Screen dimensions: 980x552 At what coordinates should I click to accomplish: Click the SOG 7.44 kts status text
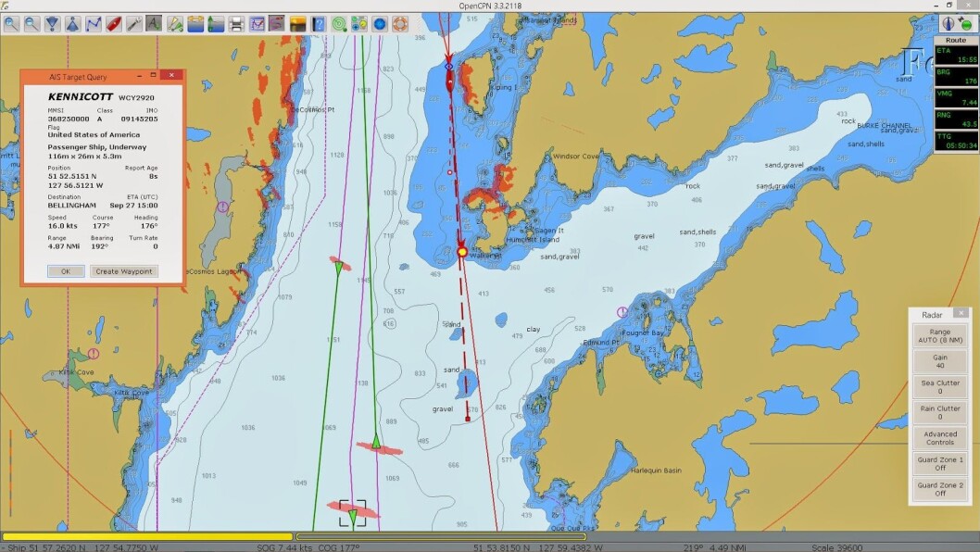[x=284, y=547]
